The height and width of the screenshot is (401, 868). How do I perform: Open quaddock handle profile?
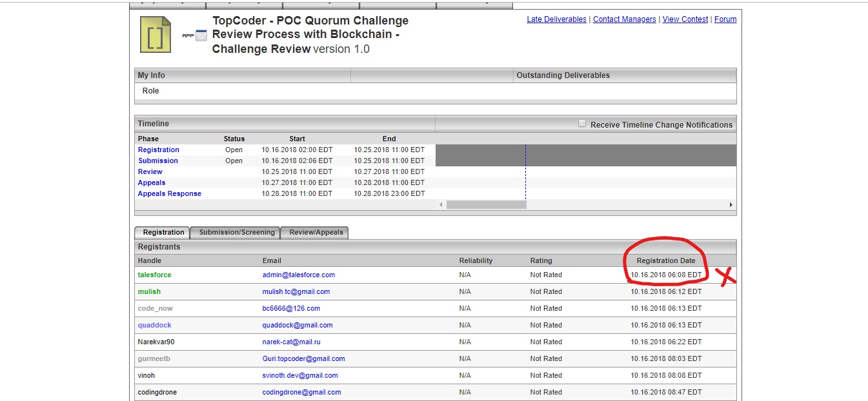pos(155,325)
